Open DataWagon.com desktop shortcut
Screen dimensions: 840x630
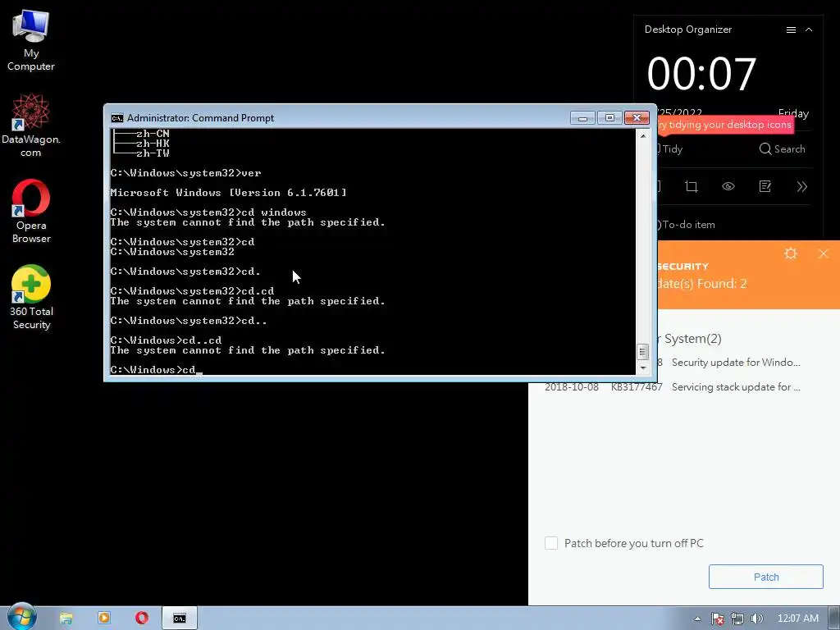click(30, 126)
